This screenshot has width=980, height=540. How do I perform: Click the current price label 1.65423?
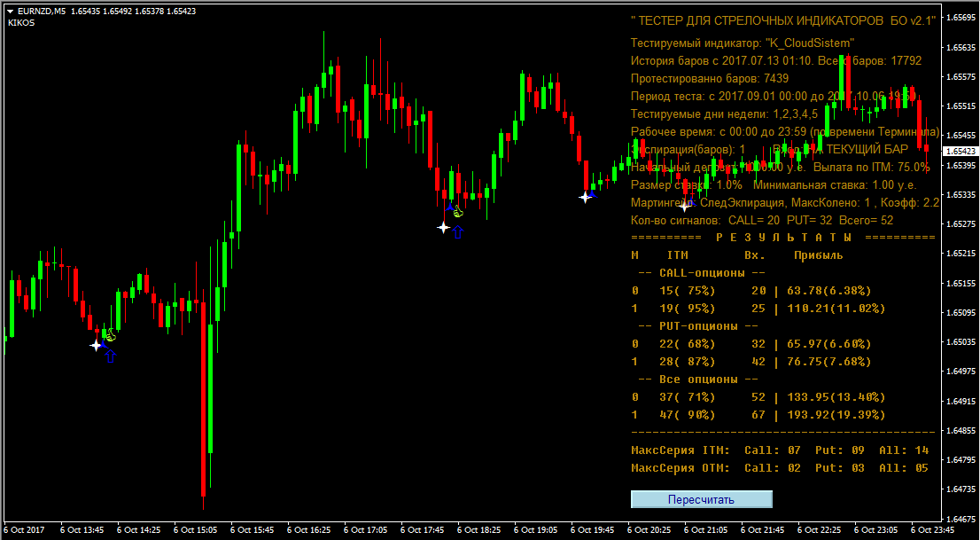click(x=961, y=152)
